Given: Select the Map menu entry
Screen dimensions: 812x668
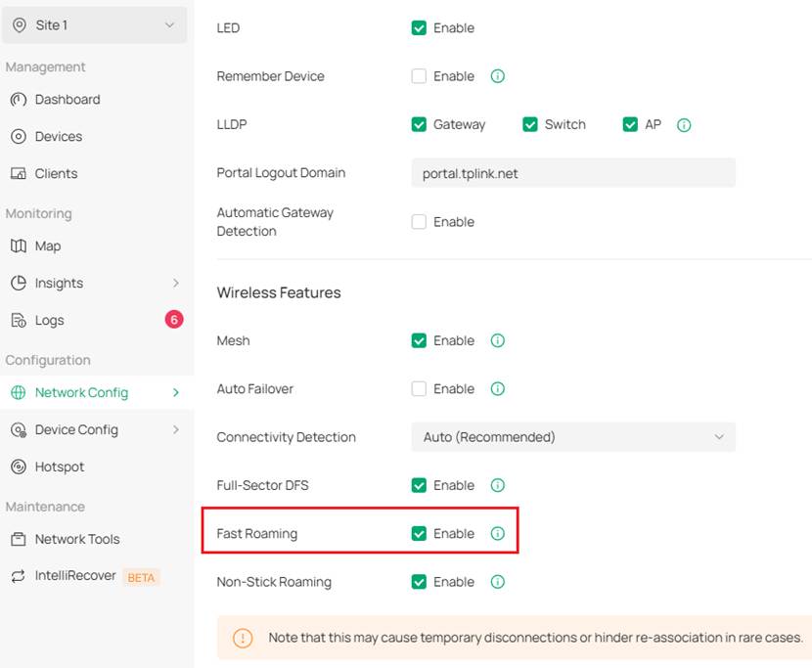Looking at the screenshot, I should pos(48,245).
